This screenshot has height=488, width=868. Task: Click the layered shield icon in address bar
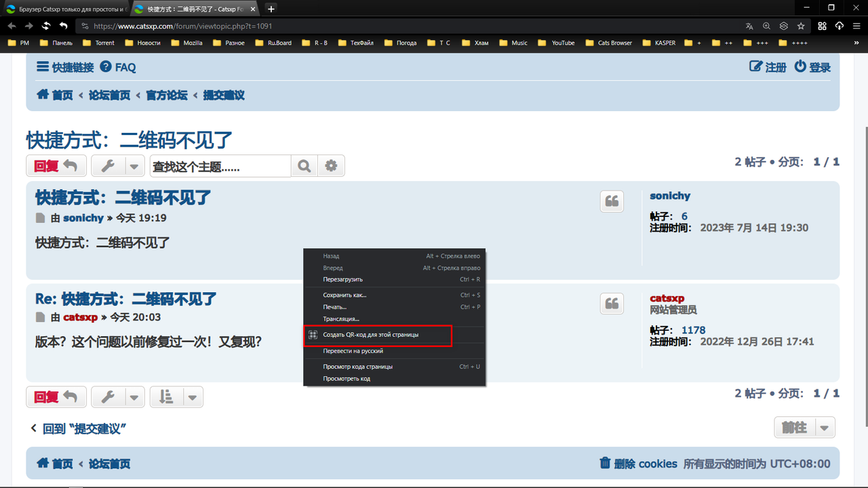pos(783,26)
